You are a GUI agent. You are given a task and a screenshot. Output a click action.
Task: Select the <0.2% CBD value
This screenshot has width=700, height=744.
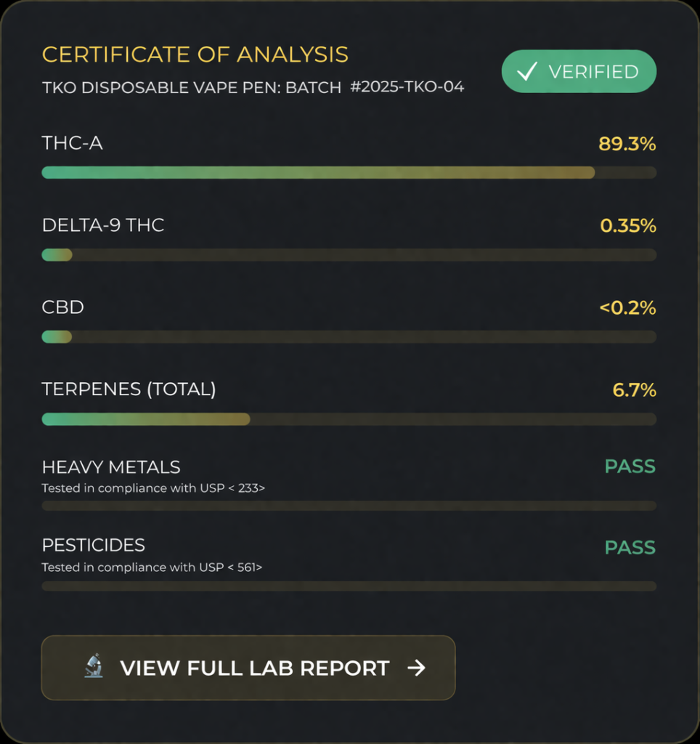pos(628,308)
